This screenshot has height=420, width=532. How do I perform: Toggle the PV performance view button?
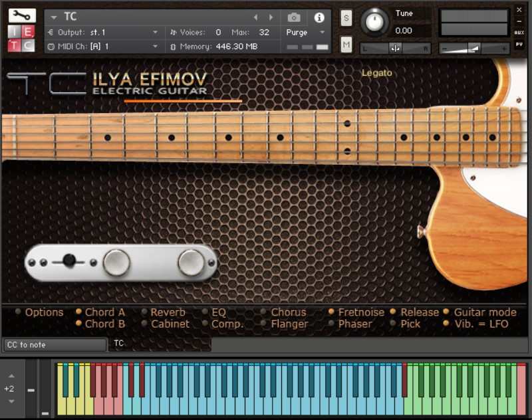tap(519, 45)
